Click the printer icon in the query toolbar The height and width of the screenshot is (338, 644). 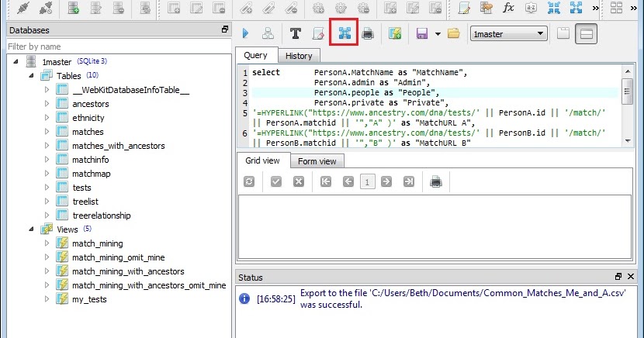click(x=368, y=33)
